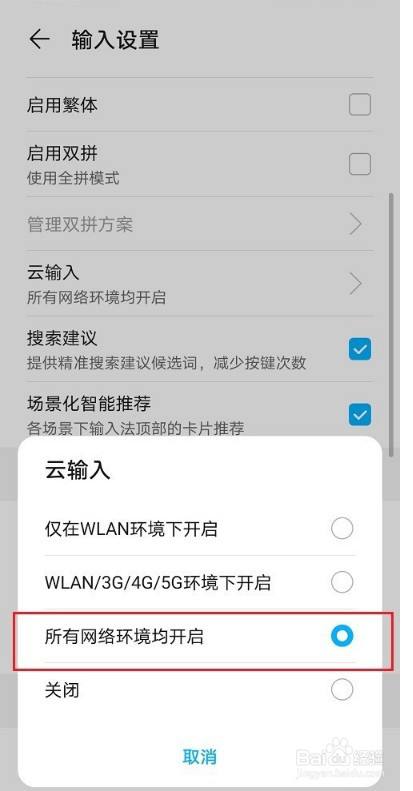Enable the 启用双拼 checkbox
The image size is (413, 791).
[x=360, y=164]
